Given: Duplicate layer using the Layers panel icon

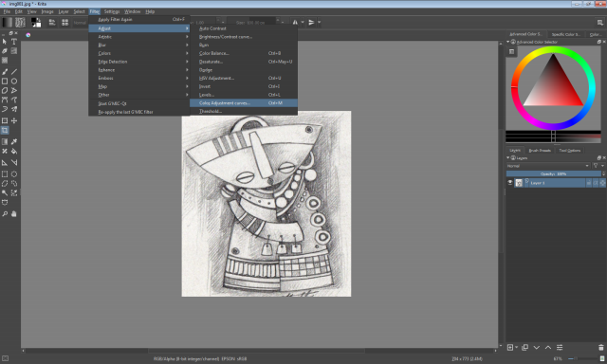Looking at the screenshot, I should tap(524, 347).
